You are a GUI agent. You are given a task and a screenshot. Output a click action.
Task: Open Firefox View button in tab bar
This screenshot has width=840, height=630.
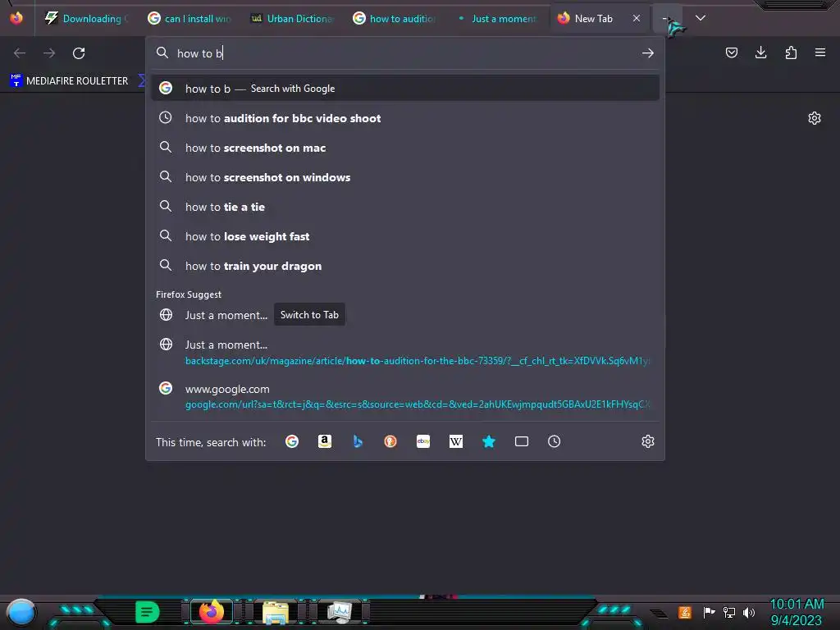(x=16, y=18)
